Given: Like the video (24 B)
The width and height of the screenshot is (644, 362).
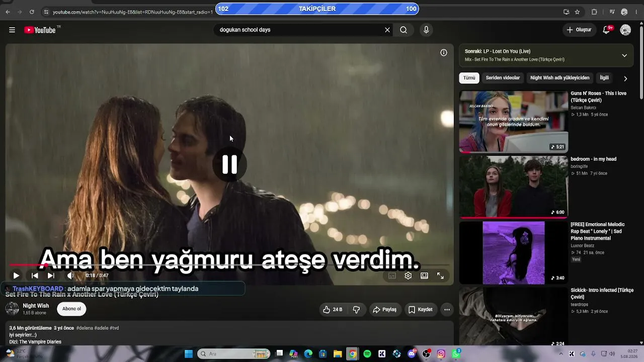Looking at the screenshot, I should pyautogui.click(x=333, y=310).
